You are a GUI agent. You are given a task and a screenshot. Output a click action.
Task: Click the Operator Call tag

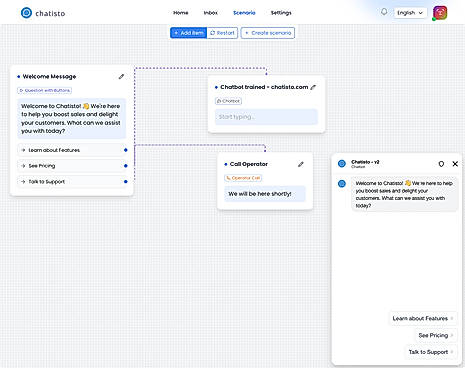point(243,178)
